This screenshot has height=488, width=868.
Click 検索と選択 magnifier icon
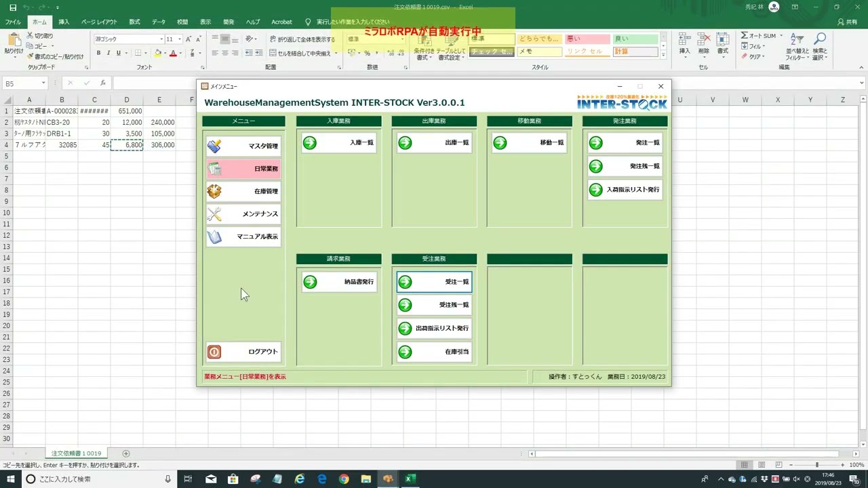click(x=820, y=39)
